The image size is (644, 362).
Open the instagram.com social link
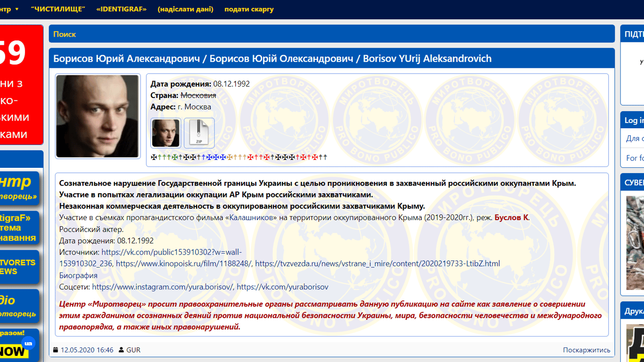[163, 287]
